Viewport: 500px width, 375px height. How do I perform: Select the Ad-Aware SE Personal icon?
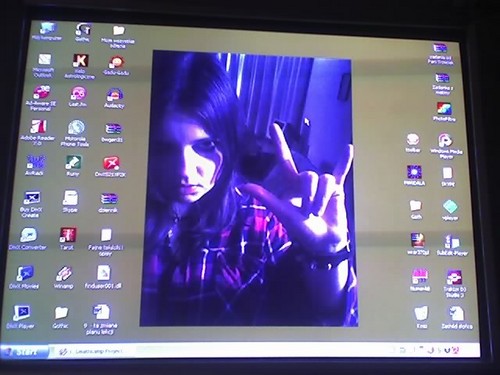tap(41, 98)
